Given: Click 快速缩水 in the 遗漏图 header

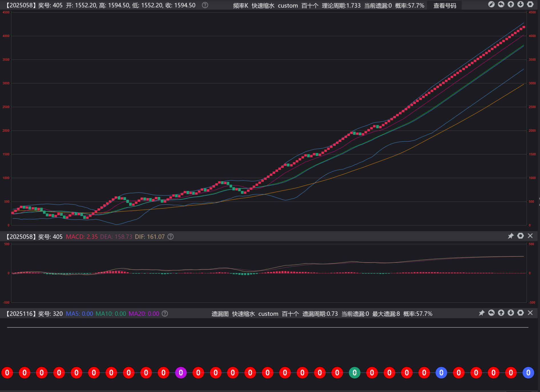Looking at the screenshot, I should pyautogui.click(x=244, y=314).
